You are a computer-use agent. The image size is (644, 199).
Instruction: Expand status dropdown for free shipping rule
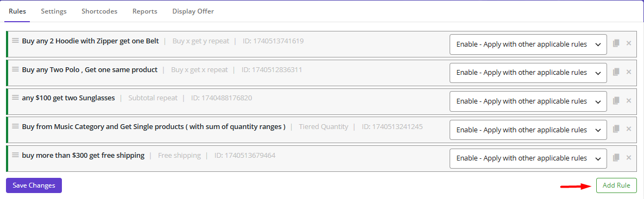coord(528,158)
